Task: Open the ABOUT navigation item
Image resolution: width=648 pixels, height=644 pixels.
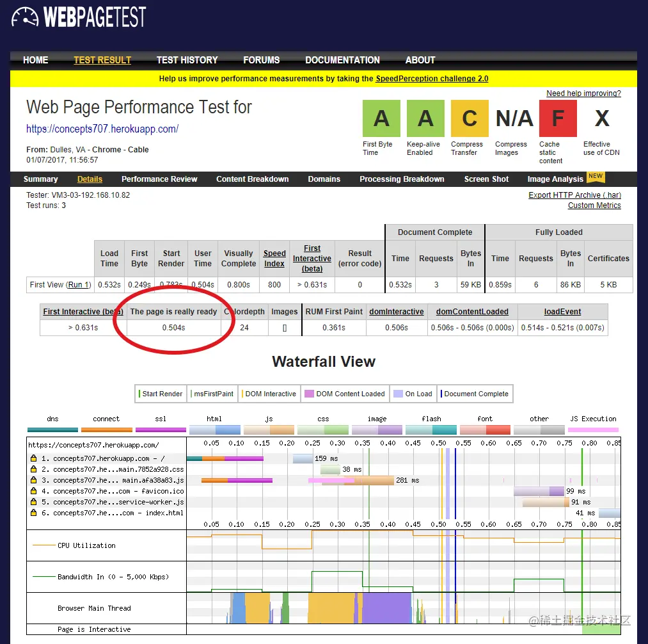Action: point(420,60)
